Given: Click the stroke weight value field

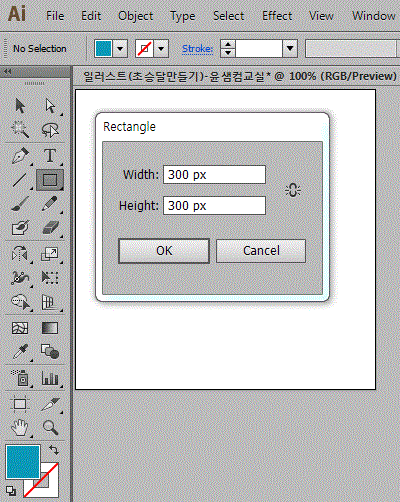Looking at the screenshot, I should (x=259, y=49).
